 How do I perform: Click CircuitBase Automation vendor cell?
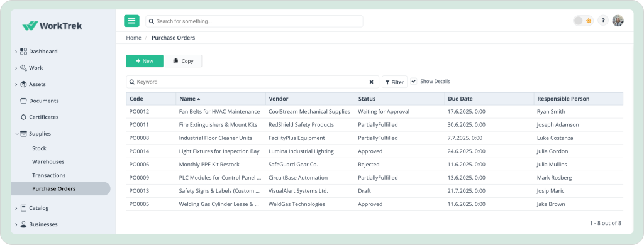click(298, 178)
